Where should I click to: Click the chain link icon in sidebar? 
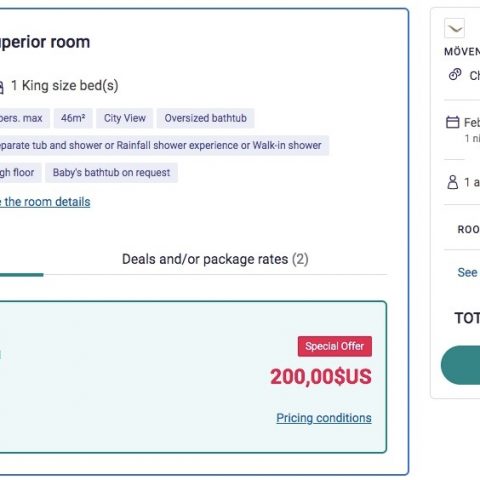455,74
